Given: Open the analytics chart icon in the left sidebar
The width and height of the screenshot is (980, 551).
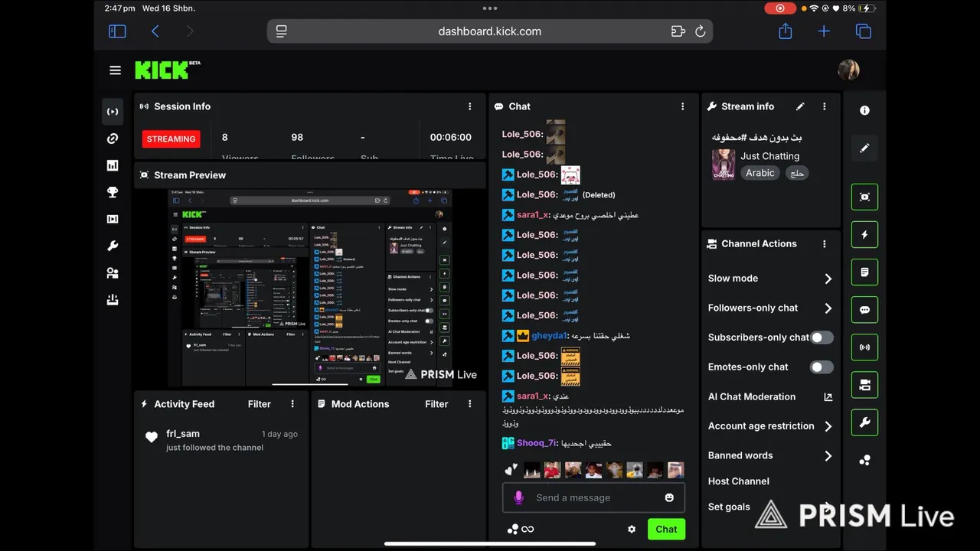Looking at the screenshot, I should [x=113, y=165].
